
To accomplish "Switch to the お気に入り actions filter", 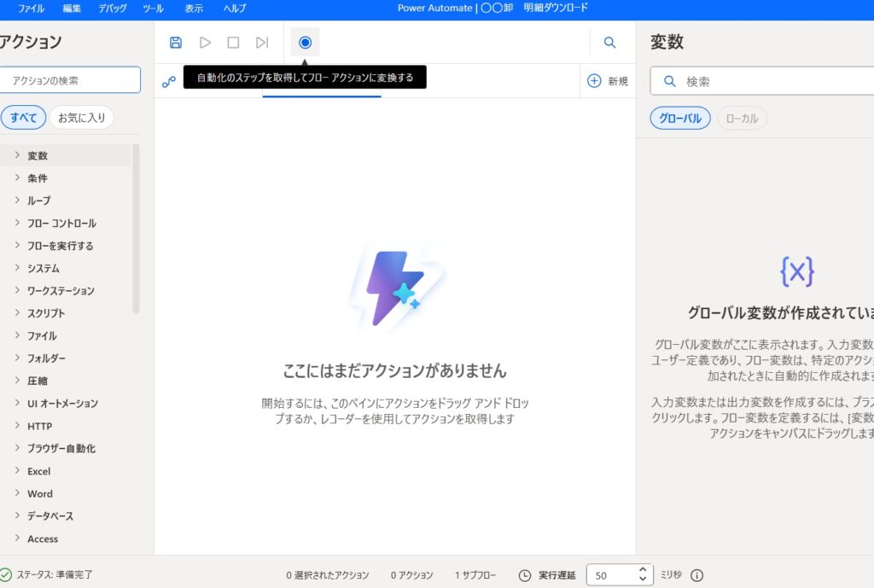I will click(x=81, y=118).
